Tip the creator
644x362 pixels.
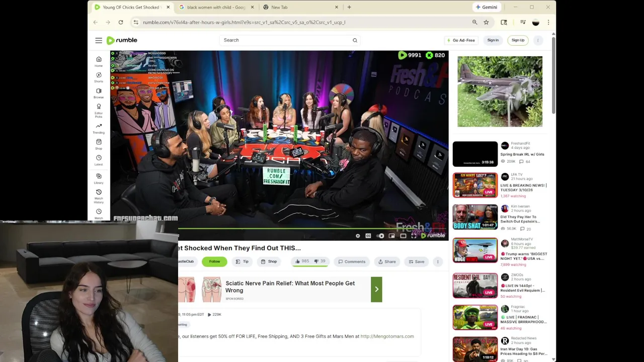242,261
